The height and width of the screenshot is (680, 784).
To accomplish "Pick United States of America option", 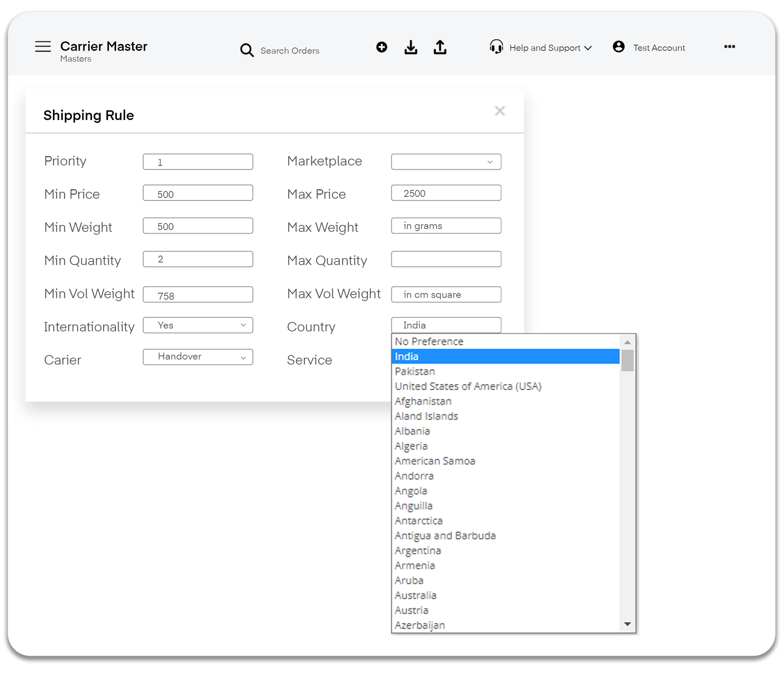I will 468,386.
